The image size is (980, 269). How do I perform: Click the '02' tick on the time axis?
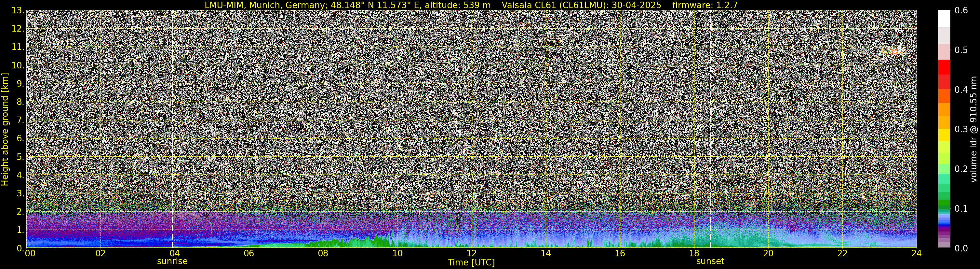(101, 253)
